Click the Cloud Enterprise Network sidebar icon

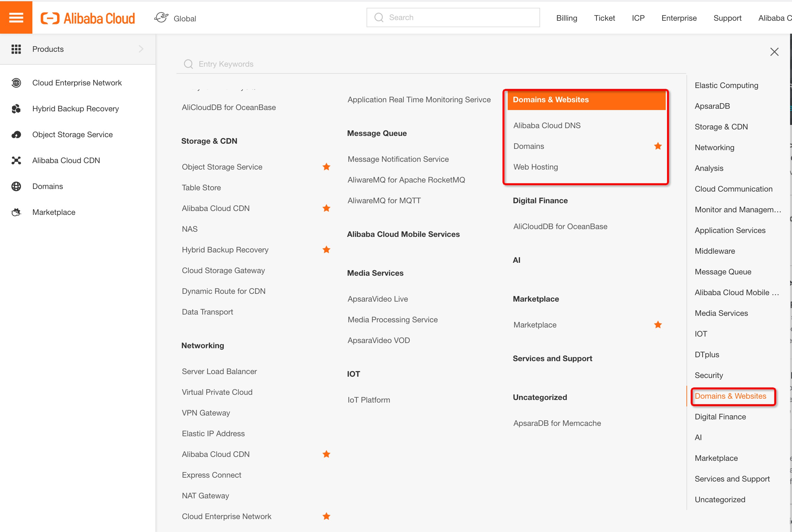[x=16, y=83]
